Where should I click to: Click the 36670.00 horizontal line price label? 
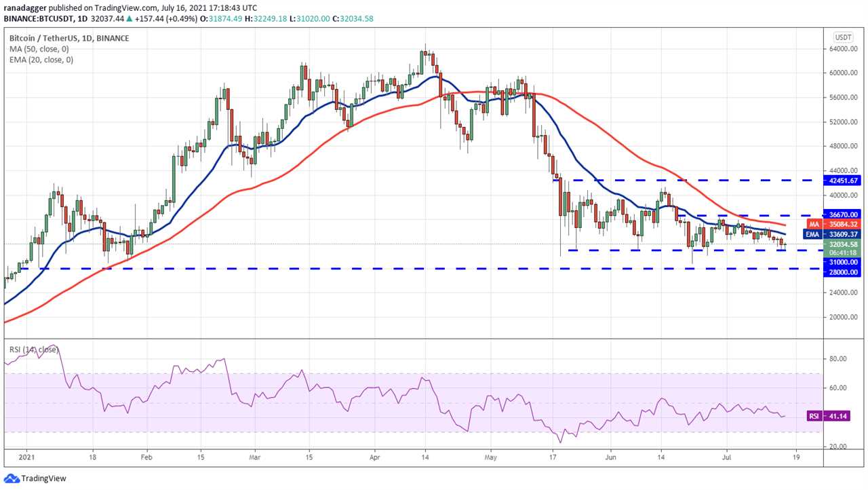click(844, 215)
